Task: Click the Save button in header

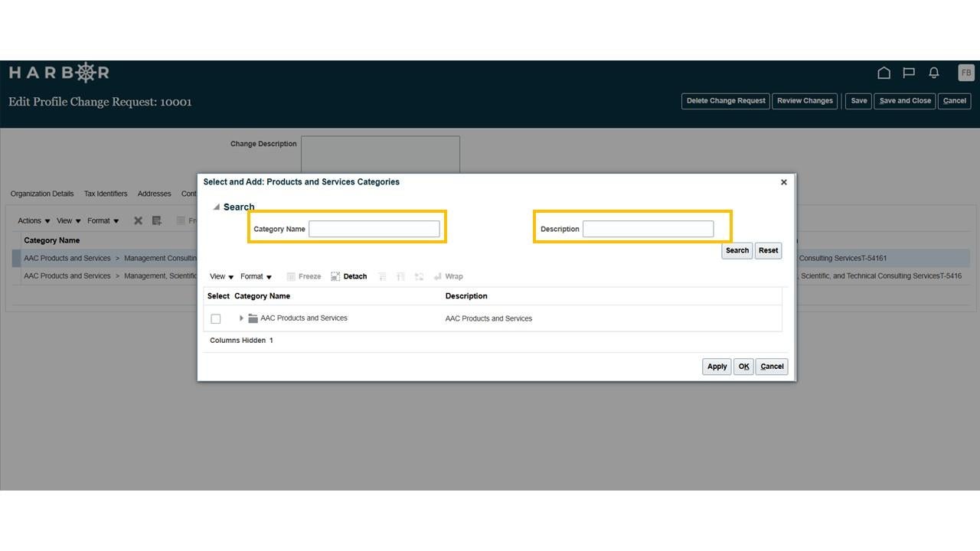Action: pyautogui.click(x=859, y=101)
